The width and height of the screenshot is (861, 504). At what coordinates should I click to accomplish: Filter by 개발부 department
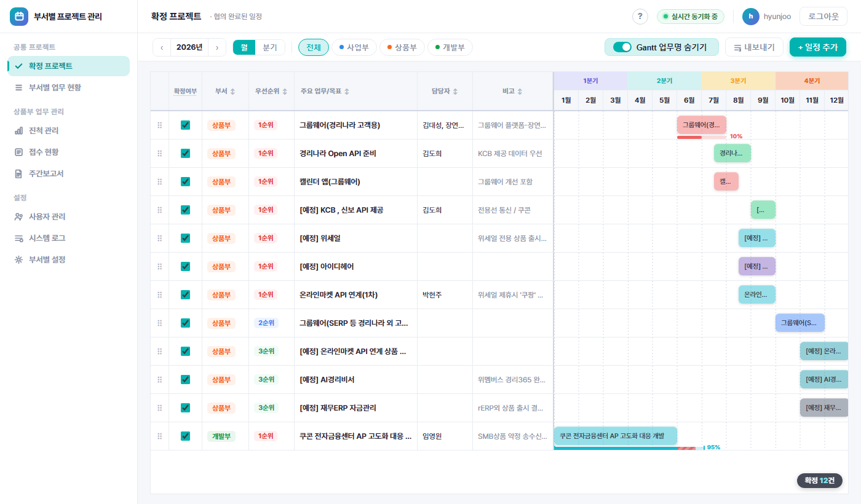point(450,47)
